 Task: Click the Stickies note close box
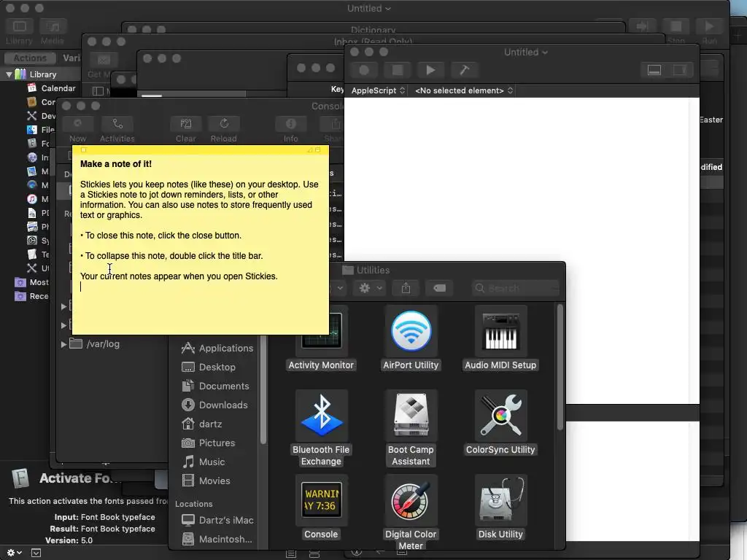(x=83, y=150)
